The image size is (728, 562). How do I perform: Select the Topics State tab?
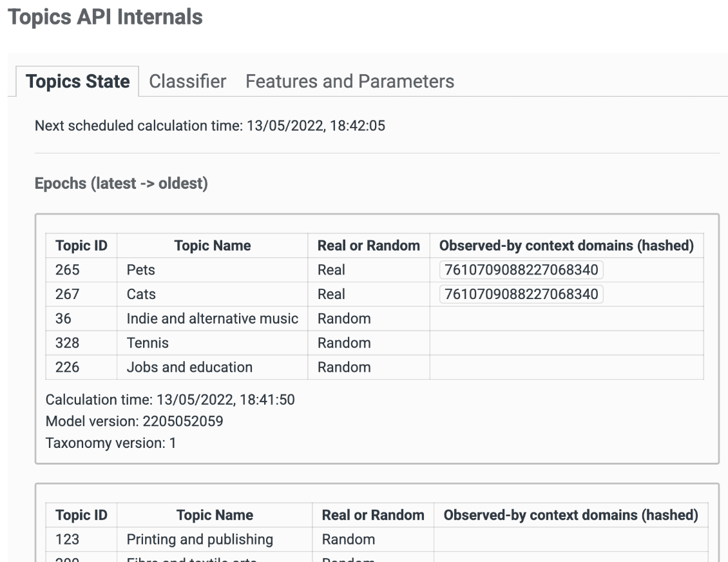click(x=77, y=81)
